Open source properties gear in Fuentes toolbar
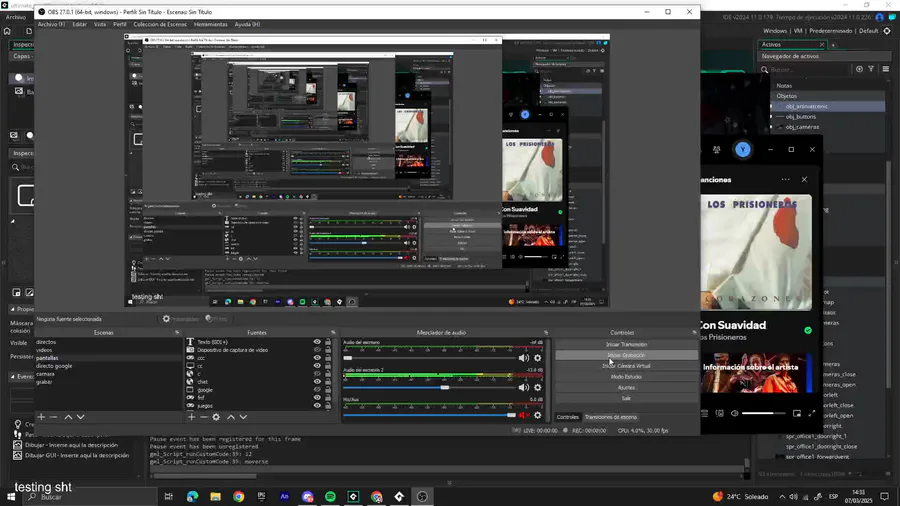The width and height of the screenshot is (900, 506). (216, 417)
